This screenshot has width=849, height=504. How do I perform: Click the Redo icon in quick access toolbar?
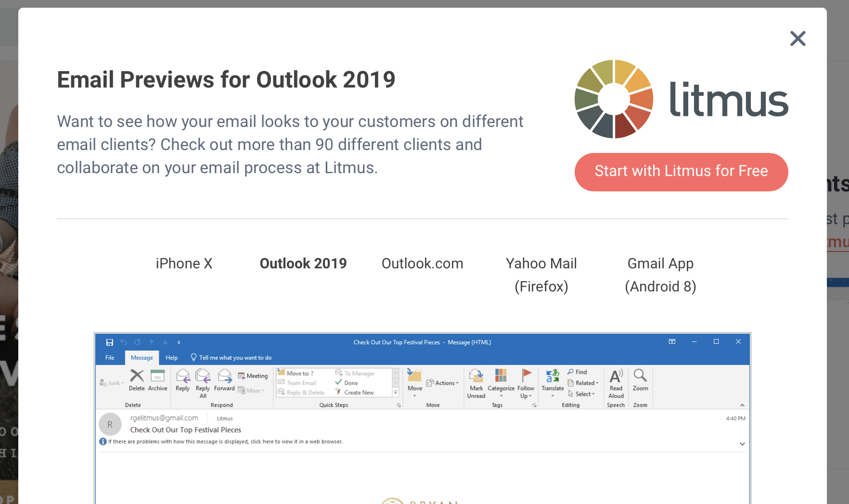(138, 342)
